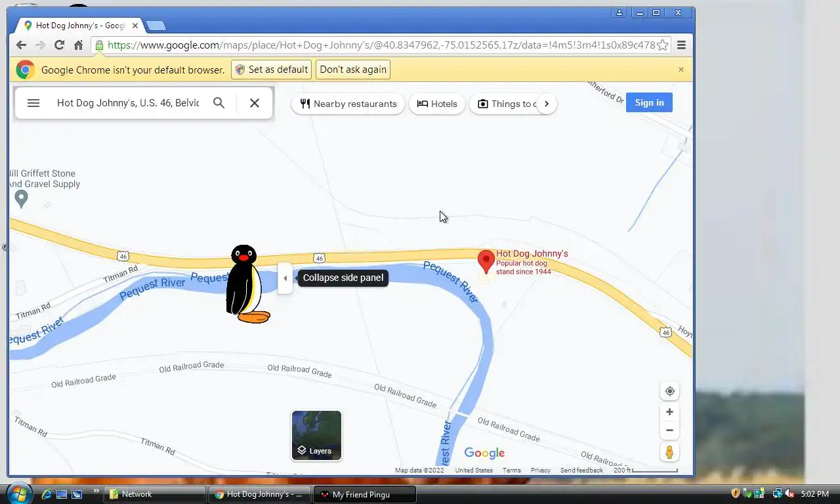
Task: Open the Google Maps main menu
Action: coord(33,103)
